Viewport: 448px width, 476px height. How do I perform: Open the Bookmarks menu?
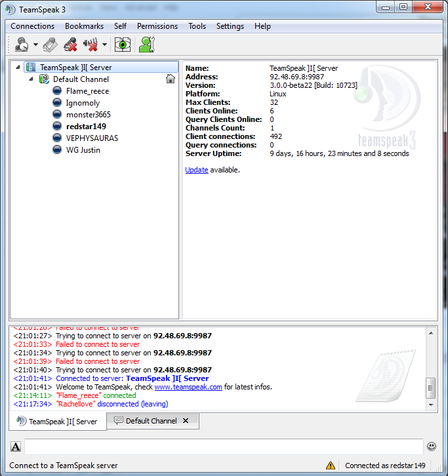click(x=84, y=26)
